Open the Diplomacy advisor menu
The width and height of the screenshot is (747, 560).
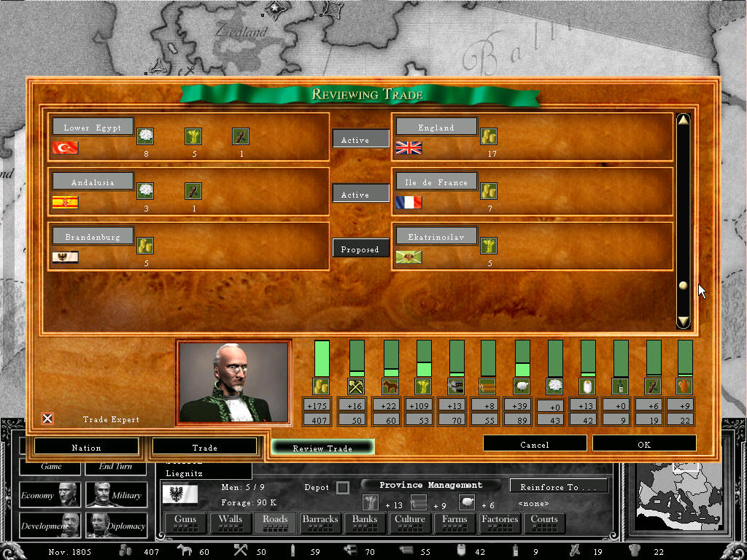pos(117,525)
